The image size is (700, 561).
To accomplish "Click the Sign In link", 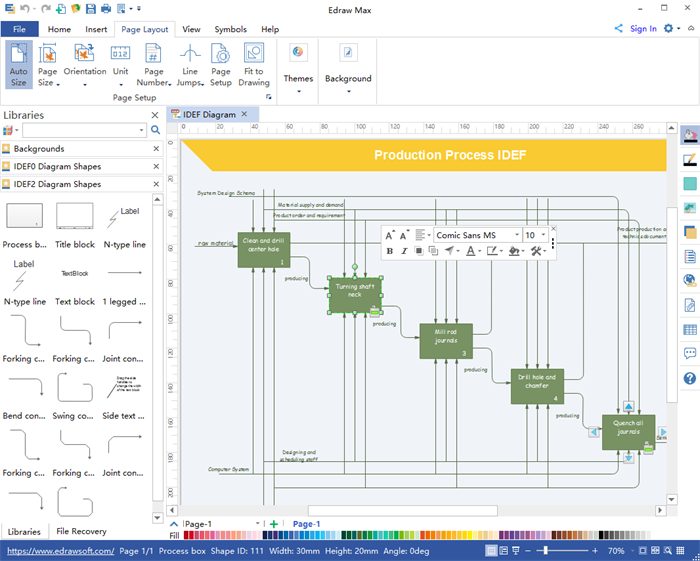I will click(x=643, y=29).
